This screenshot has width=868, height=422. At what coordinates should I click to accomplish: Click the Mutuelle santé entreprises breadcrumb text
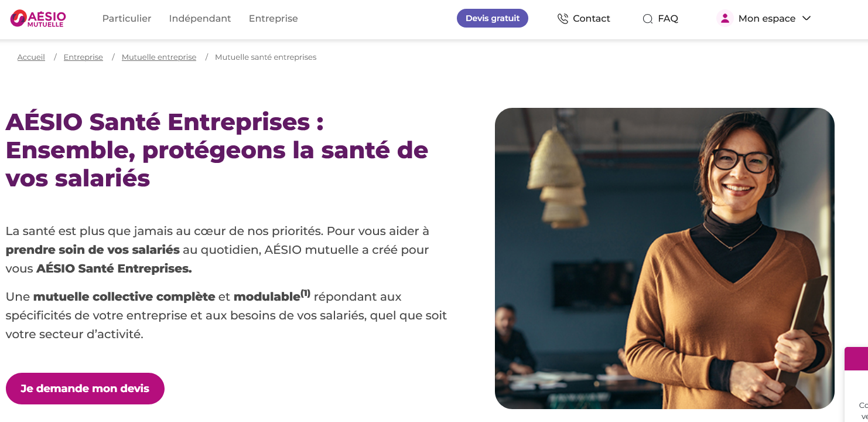tap(265, 57)
